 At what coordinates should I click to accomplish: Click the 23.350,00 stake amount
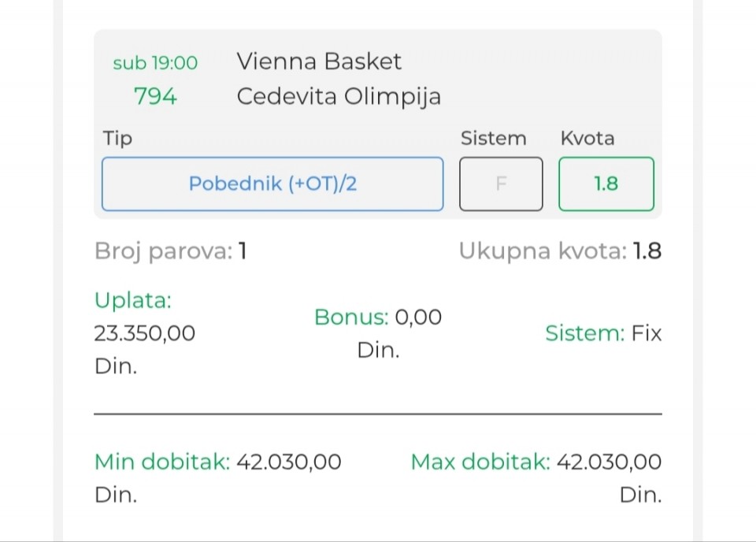(144, 333)
